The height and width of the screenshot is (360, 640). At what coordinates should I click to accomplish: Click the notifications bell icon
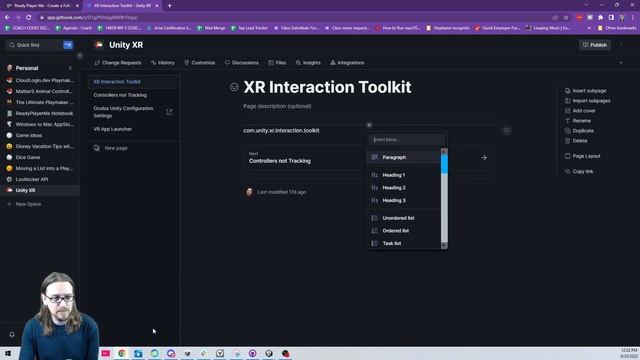click(12, 334)
